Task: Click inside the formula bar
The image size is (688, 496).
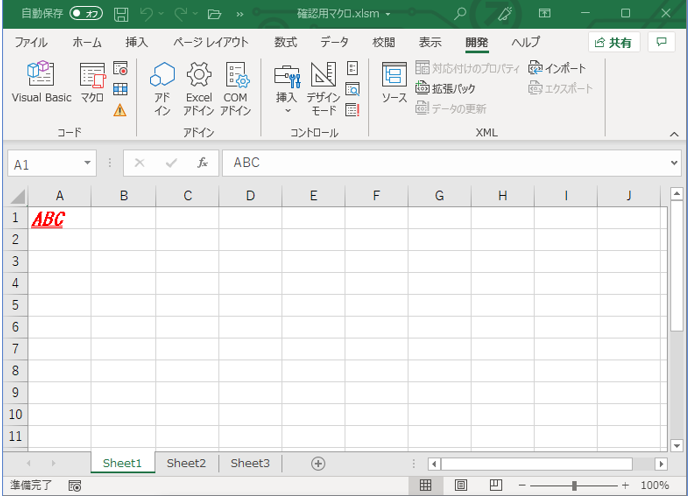Action: pyautogui.click(x=444, y=163)
